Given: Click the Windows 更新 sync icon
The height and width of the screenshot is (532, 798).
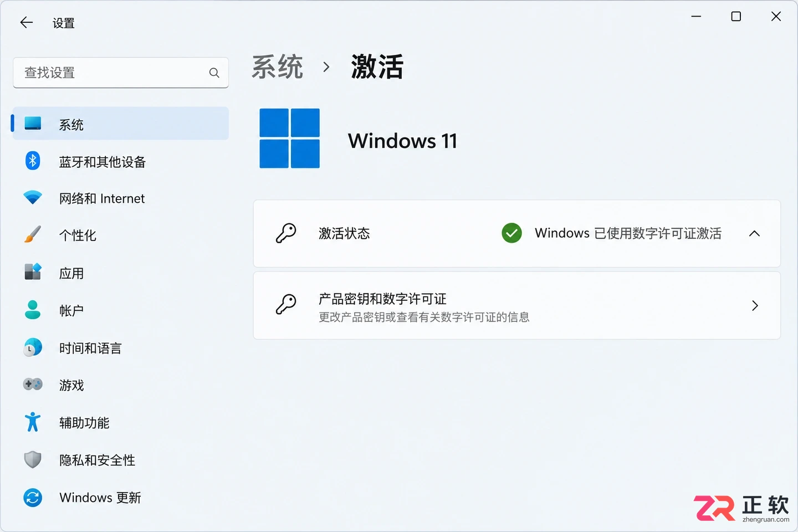Looking at the screenshot, I should tap(33, 497).
